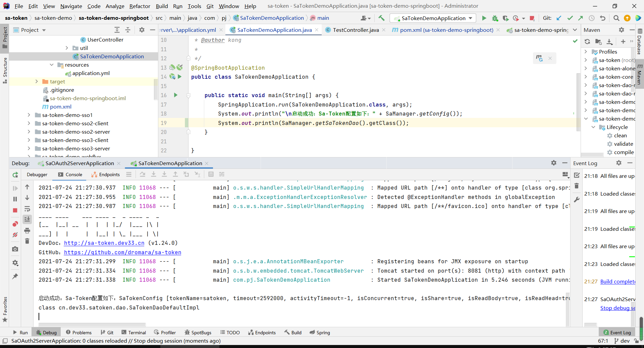This screenshot has width=644, height=348.
Task: Open the Spring tool window
Action: [320, 333]
